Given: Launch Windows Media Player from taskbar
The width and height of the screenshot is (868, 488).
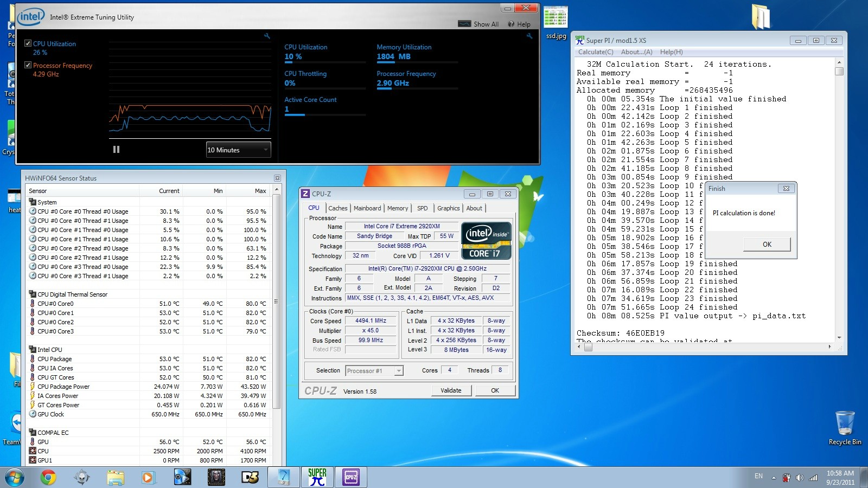Looking at the screenshot, I should click(148, 477).
